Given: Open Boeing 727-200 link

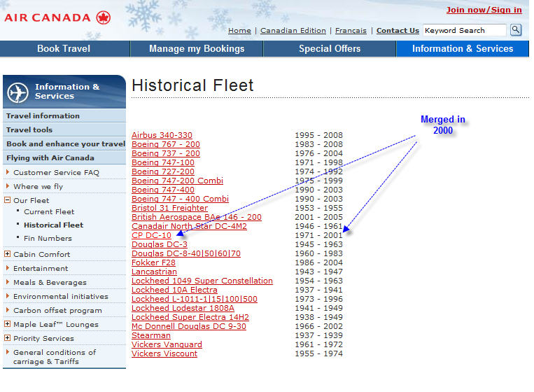Looking at the screenshot, I should pos(163,171).
